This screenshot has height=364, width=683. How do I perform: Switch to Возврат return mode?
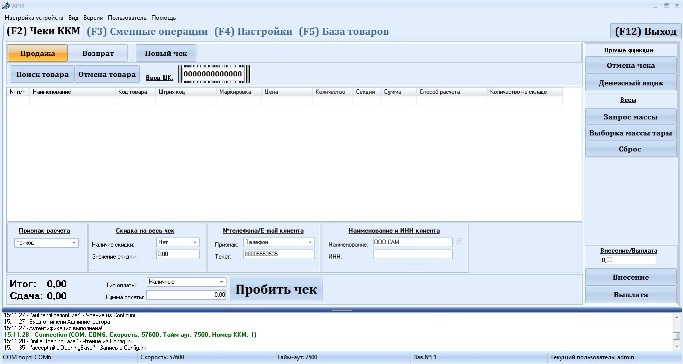click(x=98, y=53)
